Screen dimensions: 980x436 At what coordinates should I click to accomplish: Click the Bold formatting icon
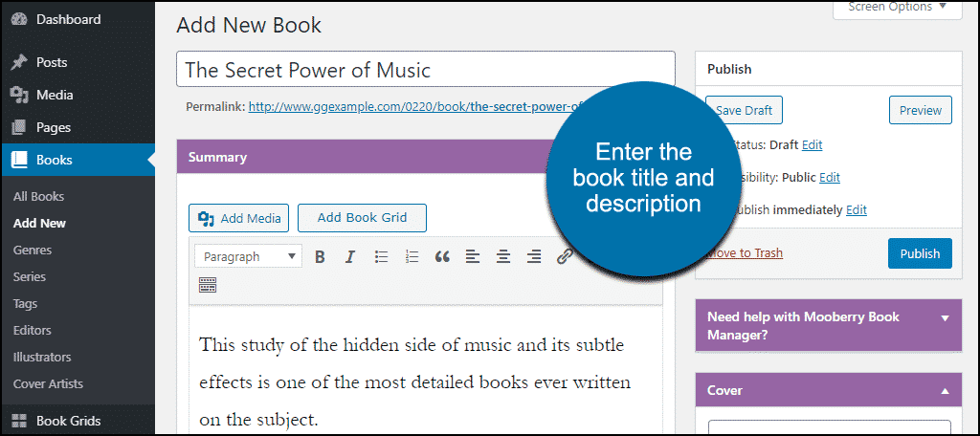click(320, 256)
